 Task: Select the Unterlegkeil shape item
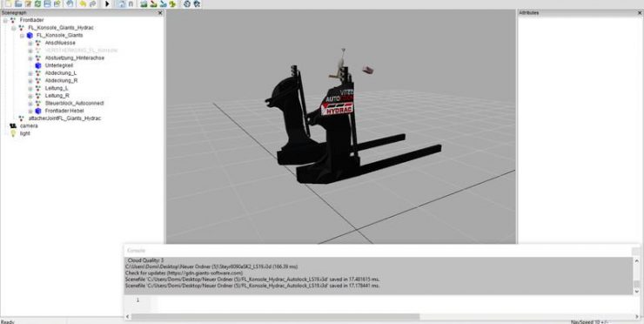point(58,65)
